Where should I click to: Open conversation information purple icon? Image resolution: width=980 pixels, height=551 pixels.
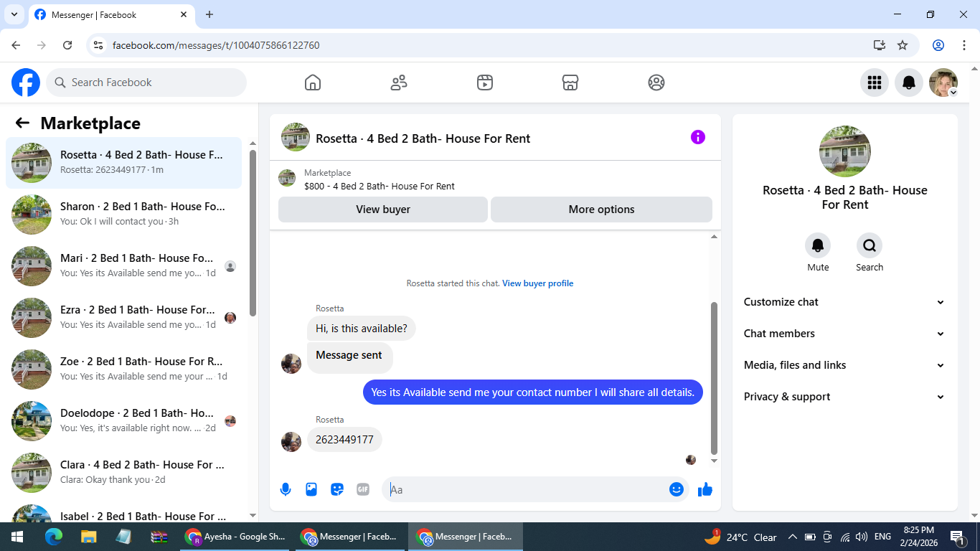[698, 137]
